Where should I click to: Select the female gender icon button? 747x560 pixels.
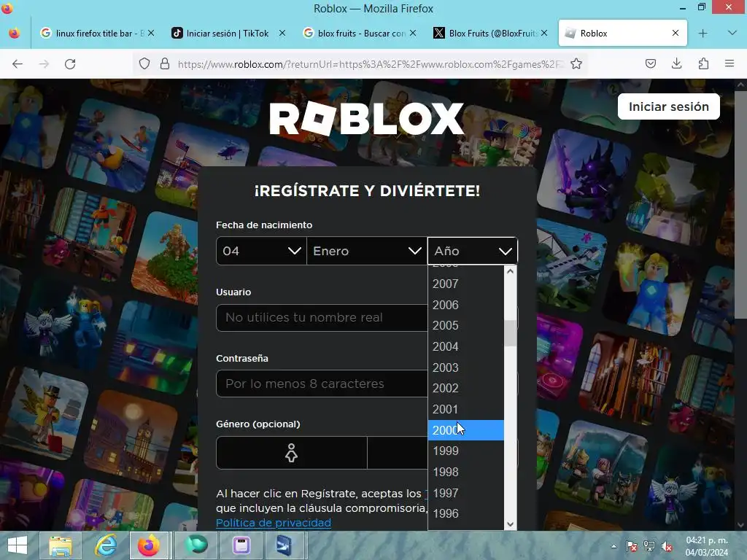[292, 453]
